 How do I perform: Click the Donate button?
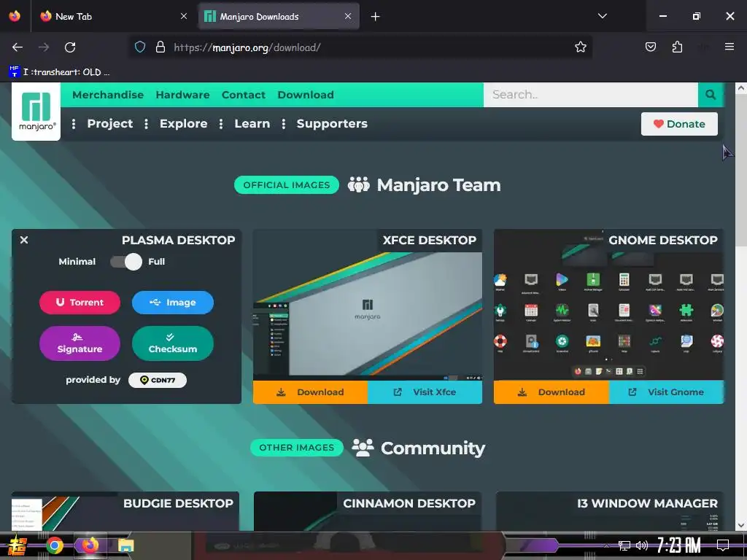click(x=679, y=124)
